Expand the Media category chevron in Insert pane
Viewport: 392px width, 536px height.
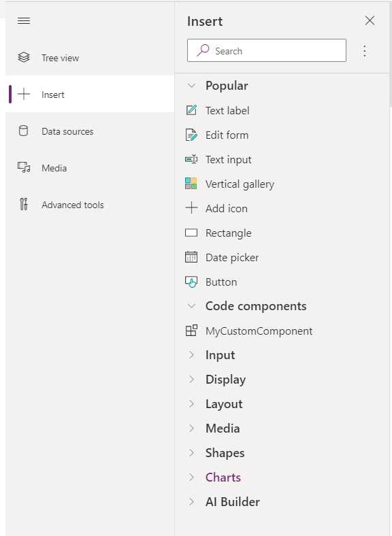pos(191,429)
